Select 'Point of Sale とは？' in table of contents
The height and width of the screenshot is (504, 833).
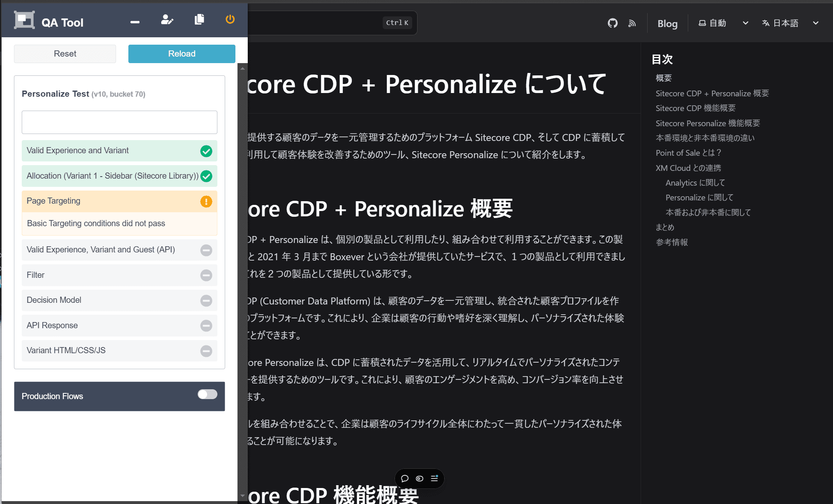[x=688, y=153]
